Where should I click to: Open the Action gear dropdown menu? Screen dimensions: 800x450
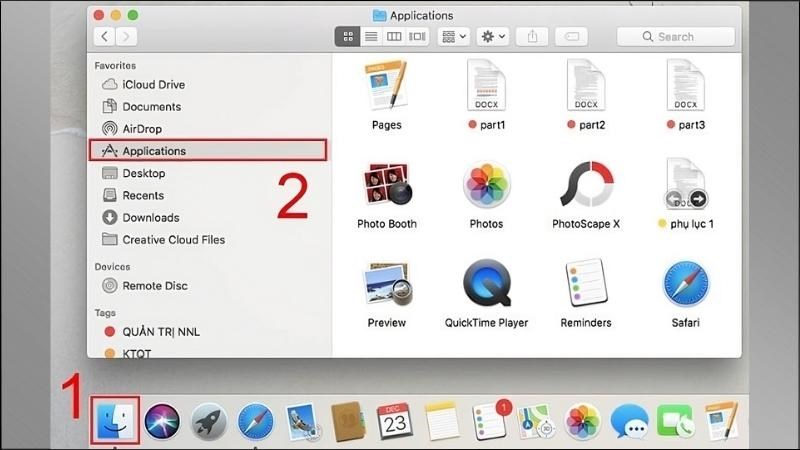(x=493, y=37)
